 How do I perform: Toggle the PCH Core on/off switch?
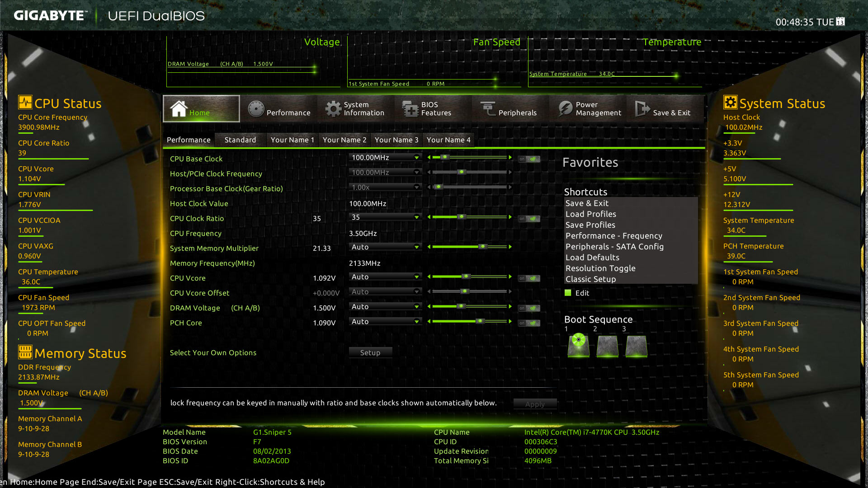point(529,323)
